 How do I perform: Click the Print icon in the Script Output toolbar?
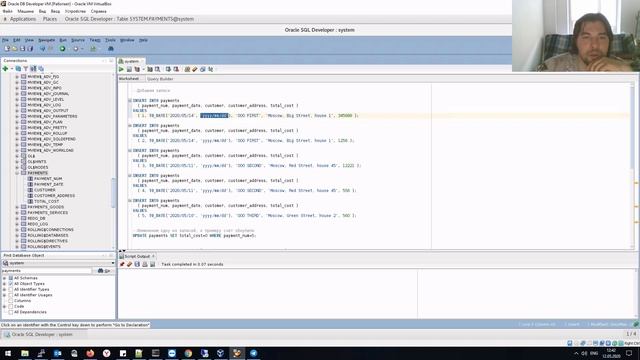[144, 264]
